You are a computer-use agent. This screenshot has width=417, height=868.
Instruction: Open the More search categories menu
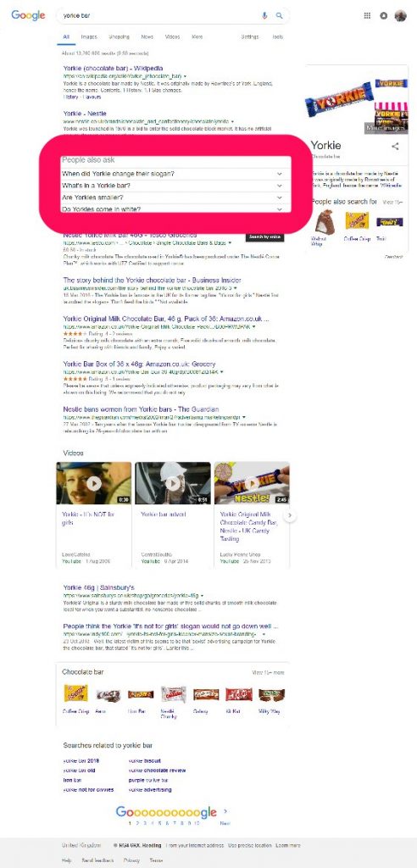[197, 37]
